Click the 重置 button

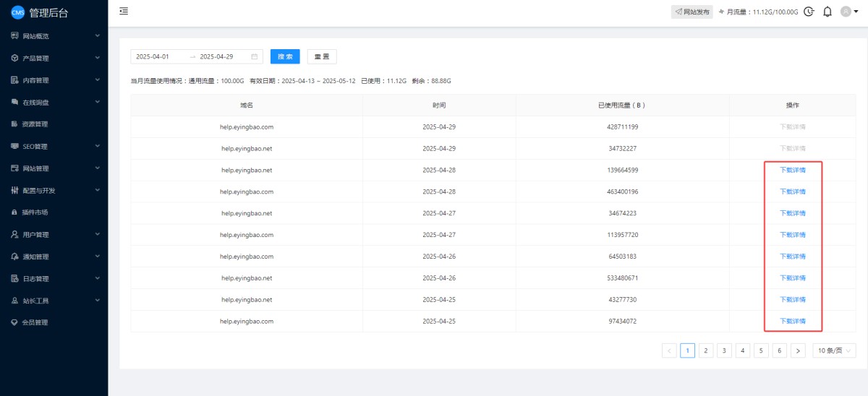coord(322,56)
